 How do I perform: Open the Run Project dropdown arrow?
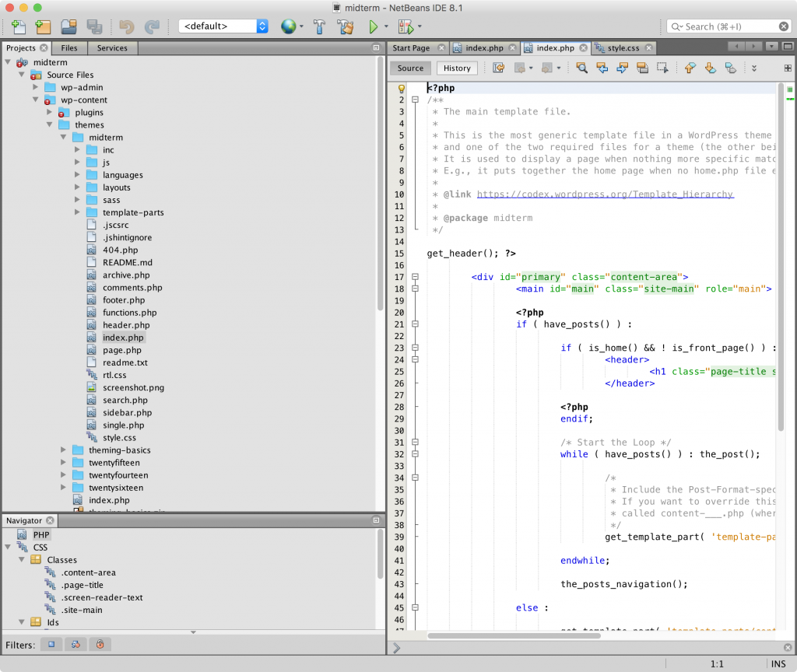point(386,26)
